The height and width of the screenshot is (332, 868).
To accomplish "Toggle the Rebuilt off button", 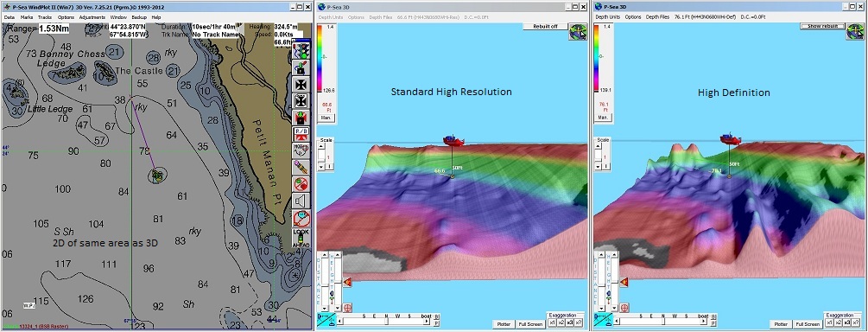I will (545, 26).
